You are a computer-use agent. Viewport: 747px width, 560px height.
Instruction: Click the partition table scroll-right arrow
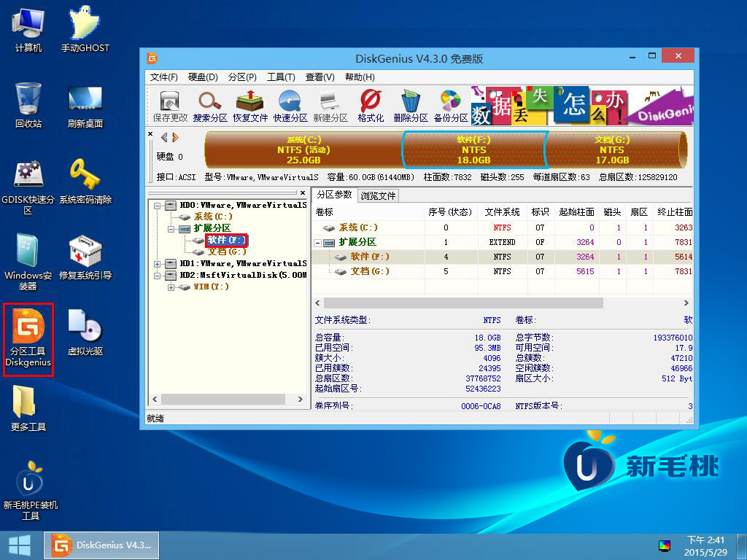click(686, 303)
